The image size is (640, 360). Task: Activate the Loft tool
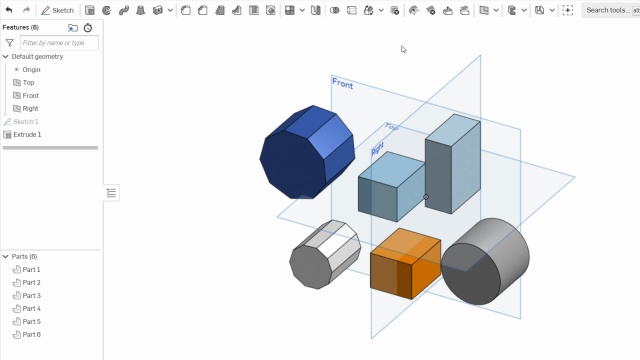pos(140,10)
